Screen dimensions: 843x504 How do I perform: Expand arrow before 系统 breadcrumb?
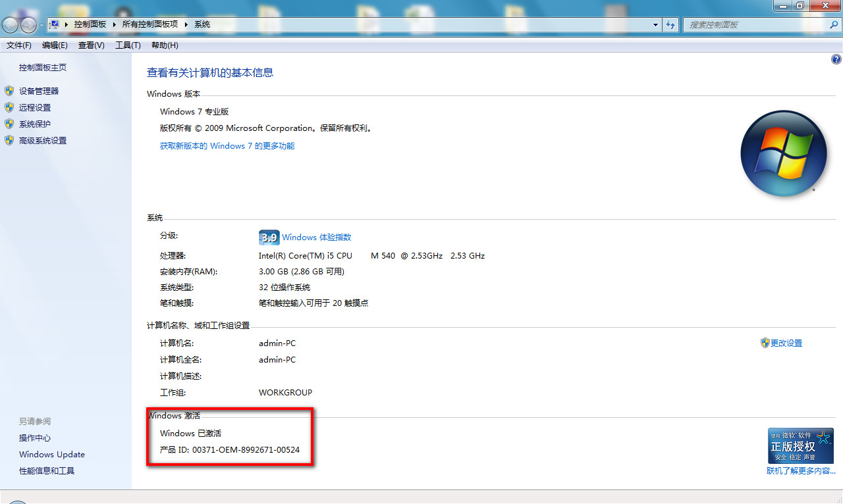tap(186, 24)
